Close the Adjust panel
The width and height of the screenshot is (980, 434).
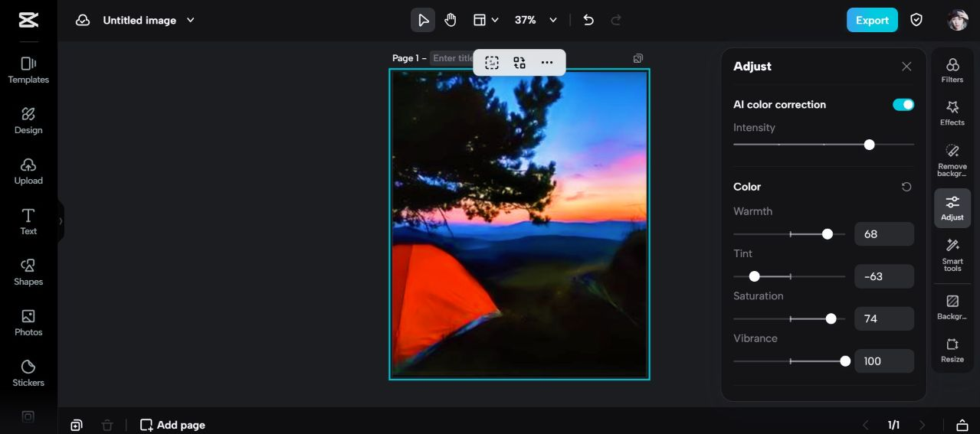pos(906,67)
